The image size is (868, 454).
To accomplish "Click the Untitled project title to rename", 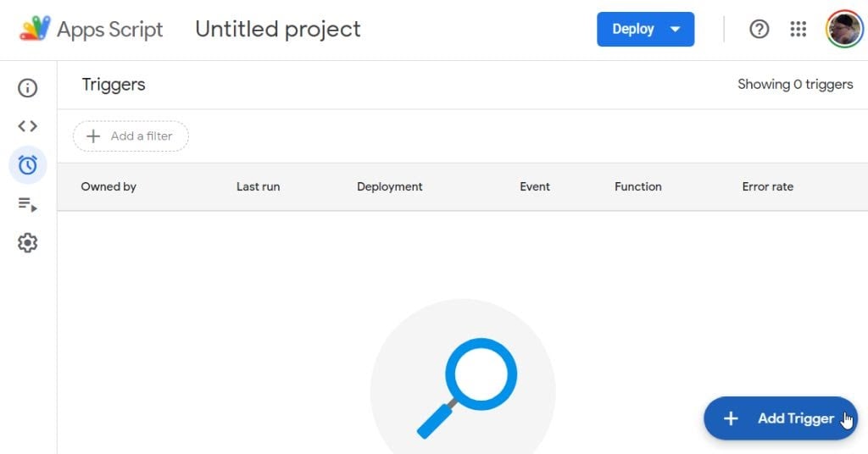I will [x=278, y=29].
